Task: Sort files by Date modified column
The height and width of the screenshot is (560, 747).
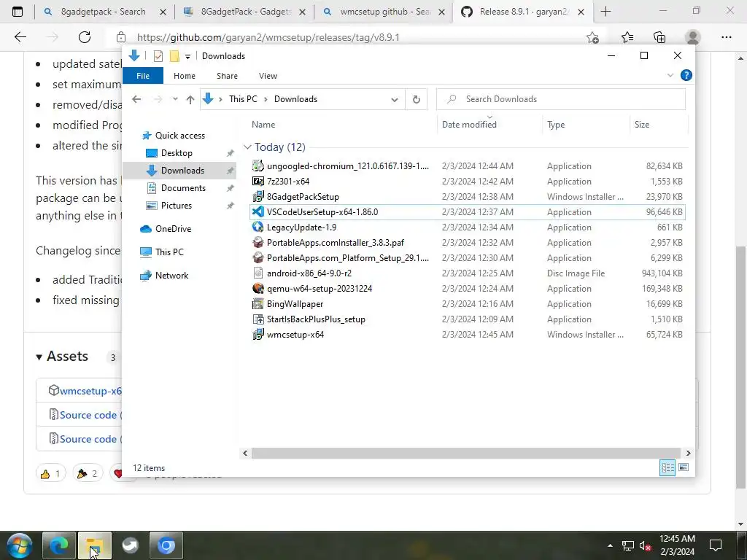Action: coord(469,124)
